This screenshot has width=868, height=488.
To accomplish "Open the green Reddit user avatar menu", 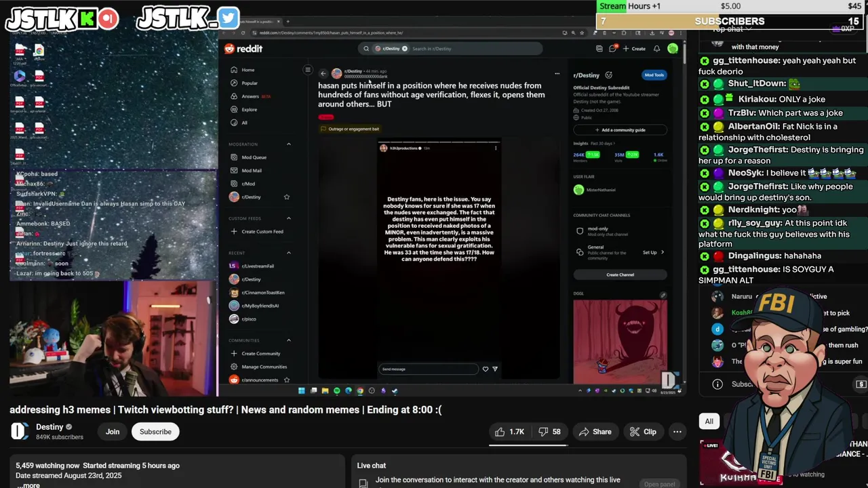I will tap(672, 48).
